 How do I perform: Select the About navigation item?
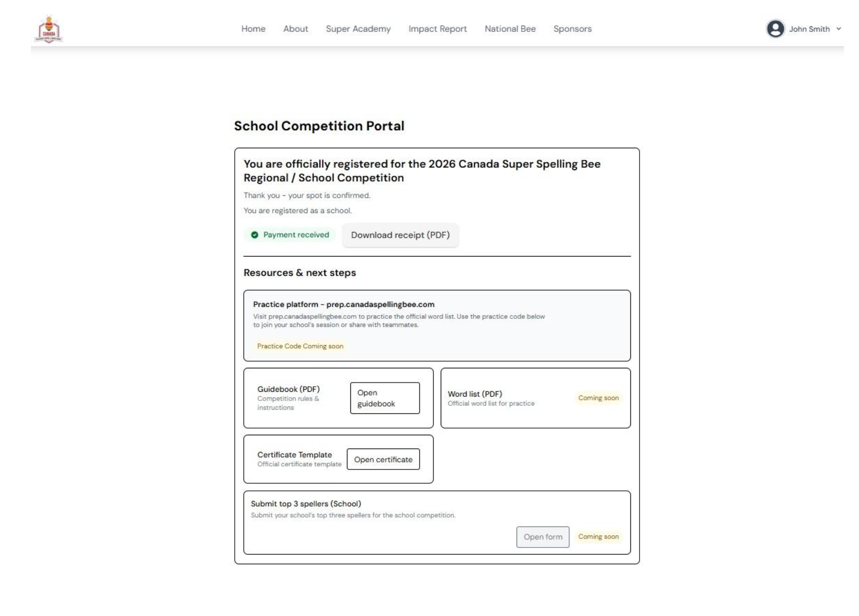pyautogui.click(x=295, y=29)
